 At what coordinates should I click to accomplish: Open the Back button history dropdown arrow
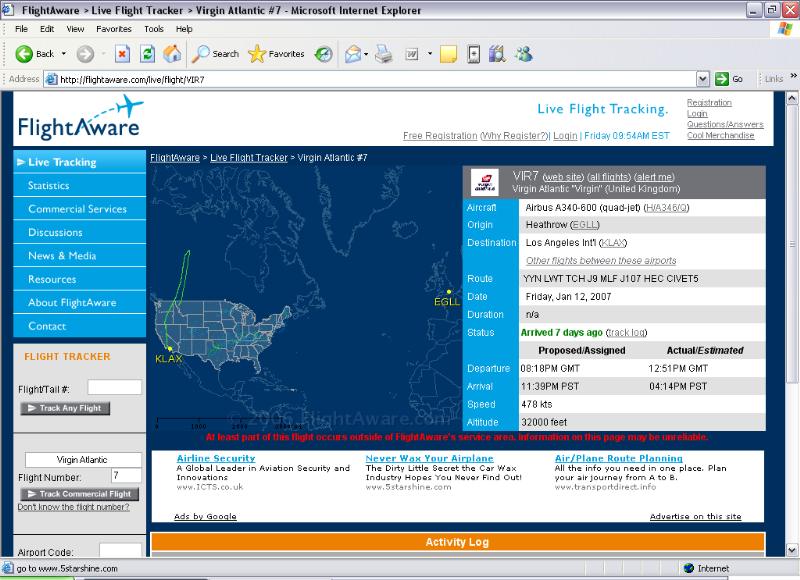coord(64,53)
